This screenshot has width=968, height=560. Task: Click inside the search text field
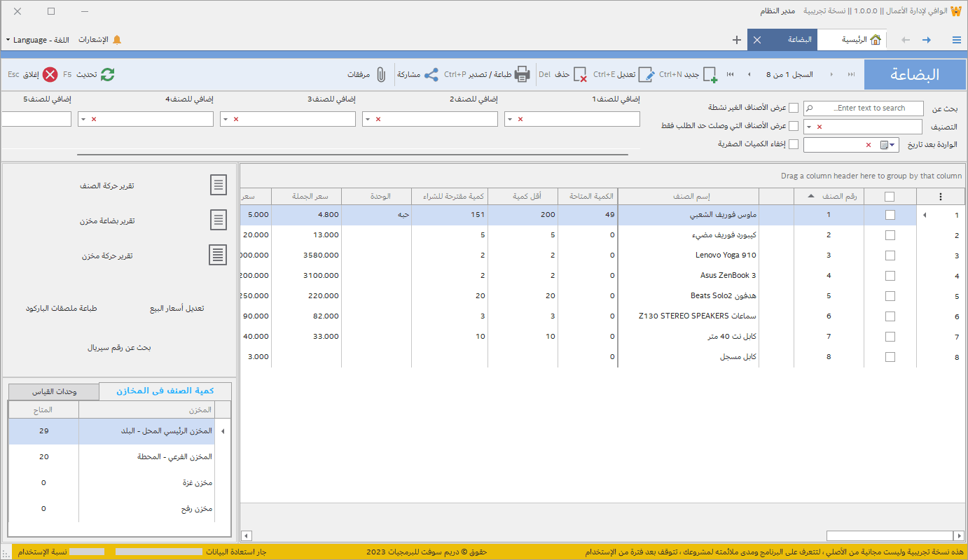[863, 108]
